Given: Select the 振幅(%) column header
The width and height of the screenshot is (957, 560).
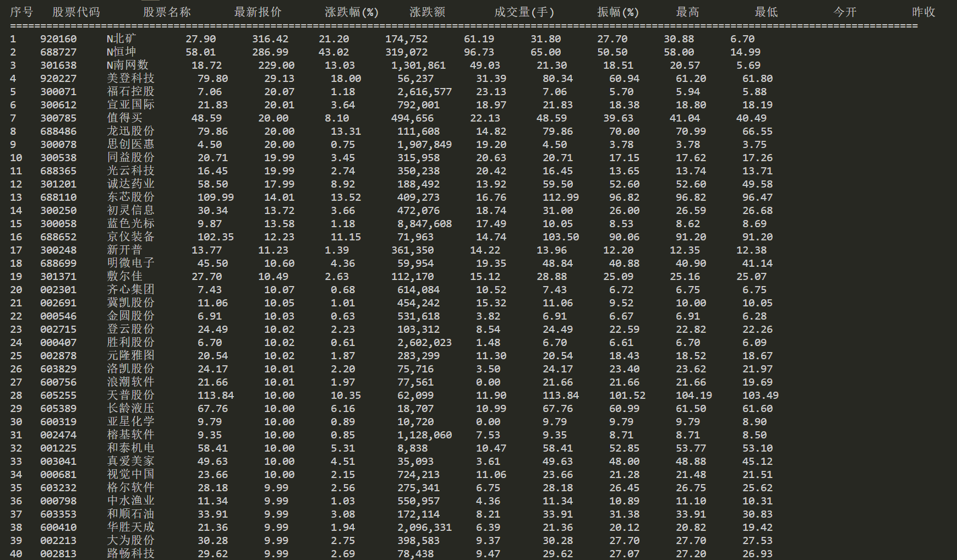Looking at the screenshot, I should pyautogui.click(x=618, y=12).
